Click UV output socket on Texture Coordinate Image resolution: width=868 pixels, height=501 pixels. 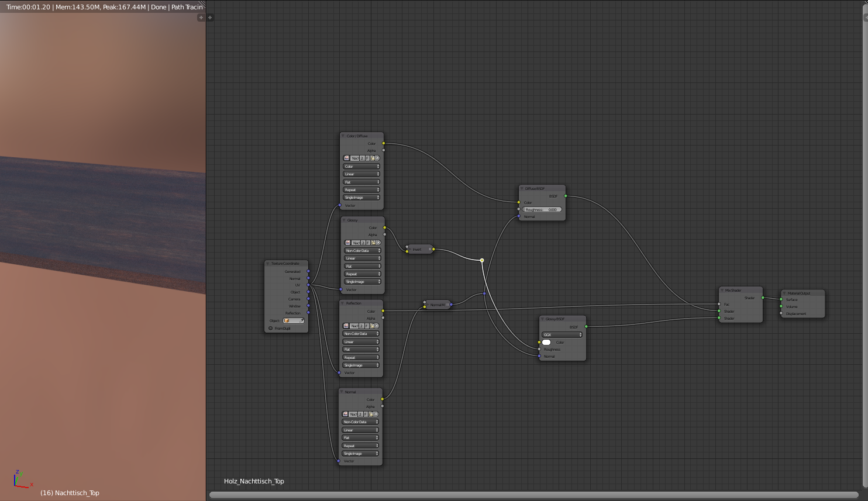point(309,285)
